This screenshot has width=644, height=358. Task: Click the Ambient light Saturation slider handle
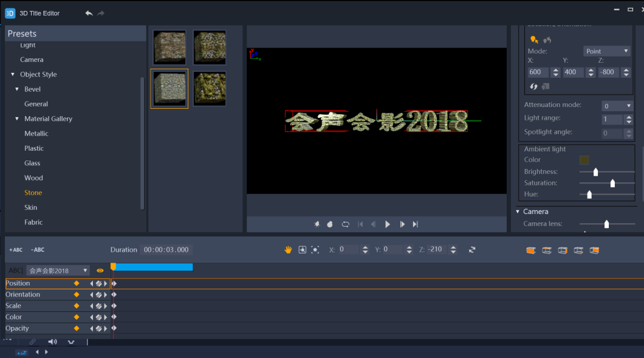click(x=612, y=184)
